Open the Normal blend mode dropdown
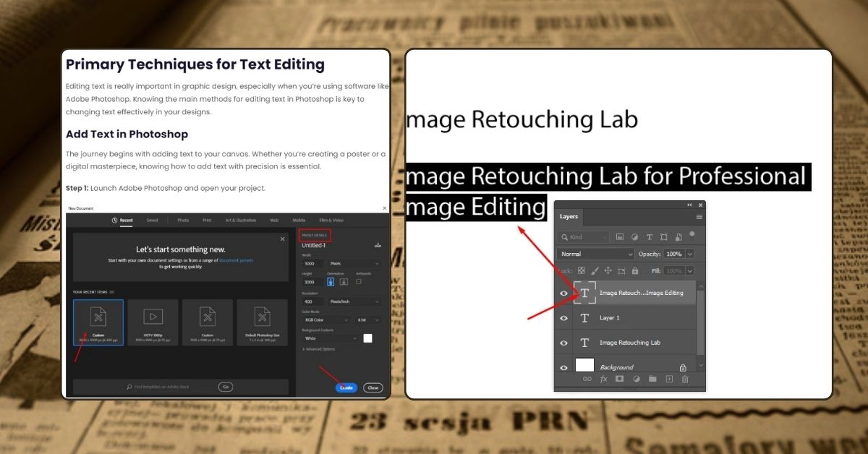Image resolution: width=868 pixels, height=454 pixels. point(595,254)
